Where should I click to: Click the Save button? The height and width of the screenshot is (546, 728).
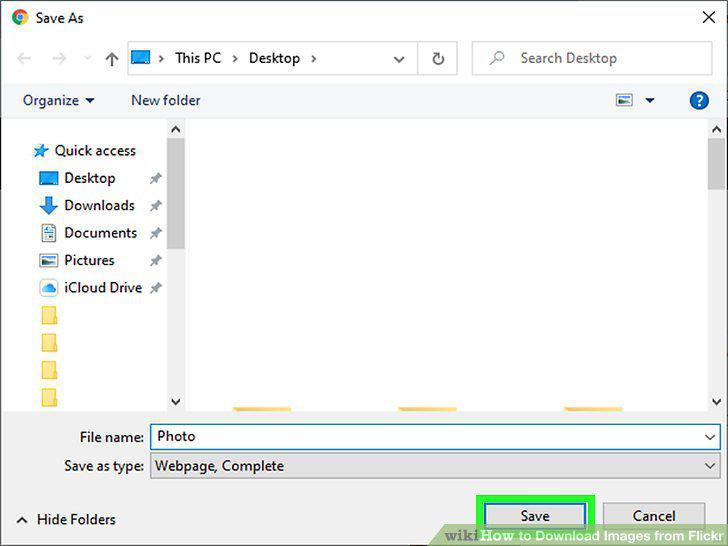(535, 516)
